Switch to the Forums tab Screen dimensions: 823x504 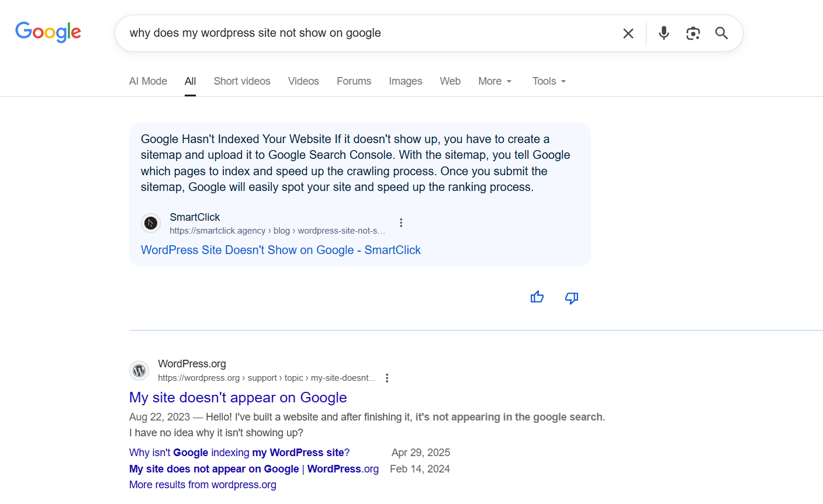click(354, 81)
